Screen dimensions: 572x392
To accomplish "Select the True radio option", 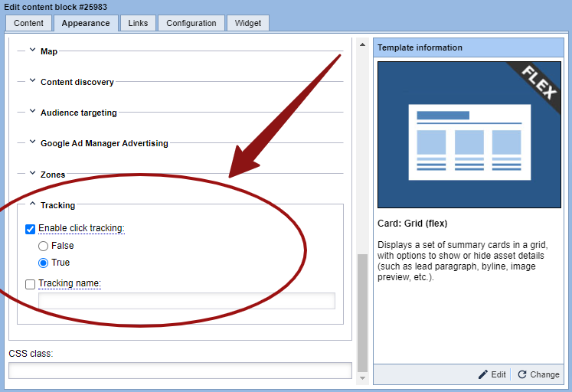I will click(43, 263).
